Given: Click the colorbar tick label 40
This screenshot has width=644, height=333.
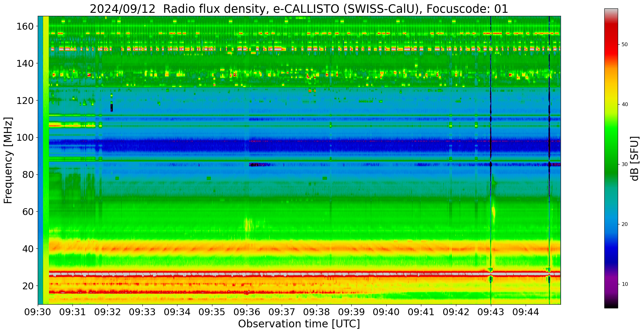Looking at the screenshot, I should click(625, 105).
